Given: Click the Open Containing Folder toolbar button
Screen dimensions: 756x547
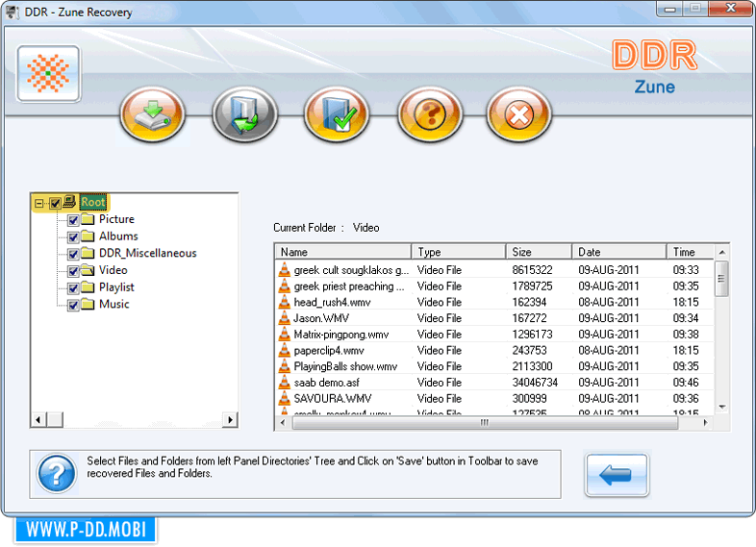Looking at the screenshot, I should click(245, 114).
